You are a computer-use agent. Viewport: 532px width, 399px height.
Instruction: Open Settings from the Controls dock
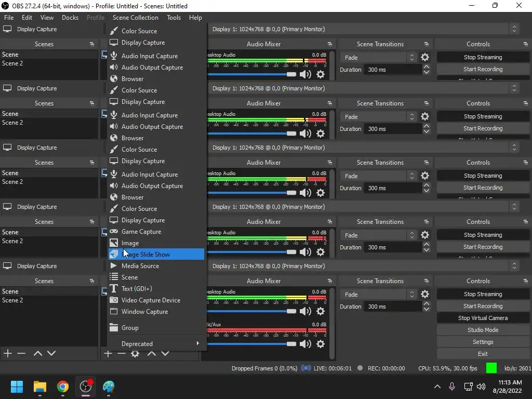click(483, 342)
